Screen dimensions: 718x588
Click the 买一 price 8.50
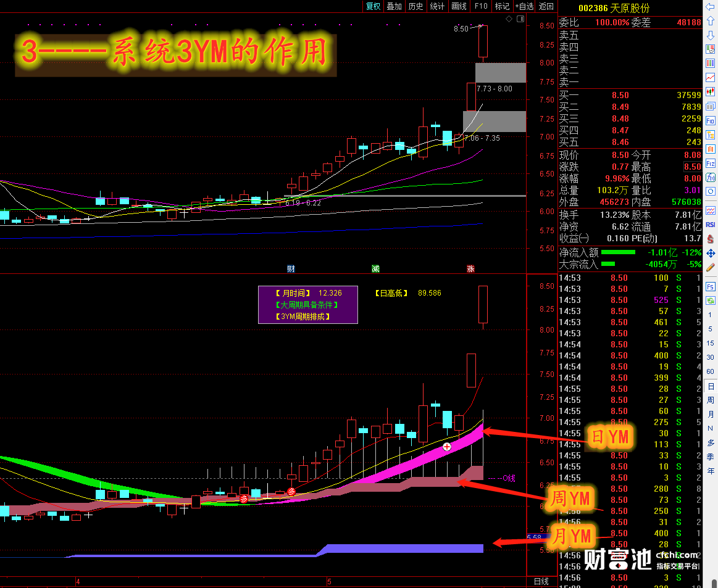click(x=620, y=95)
